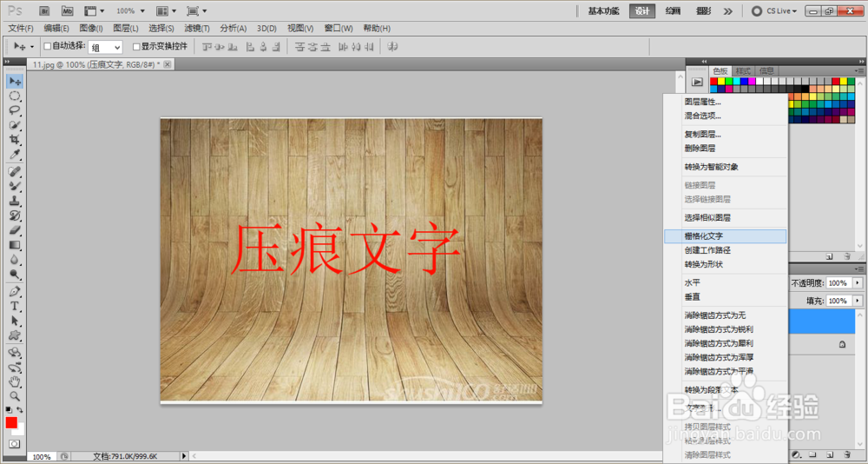Viewport: 868px width, 464px height.
Task: Click the 不透明度 100% value field
Action: [x=838, y=282]
